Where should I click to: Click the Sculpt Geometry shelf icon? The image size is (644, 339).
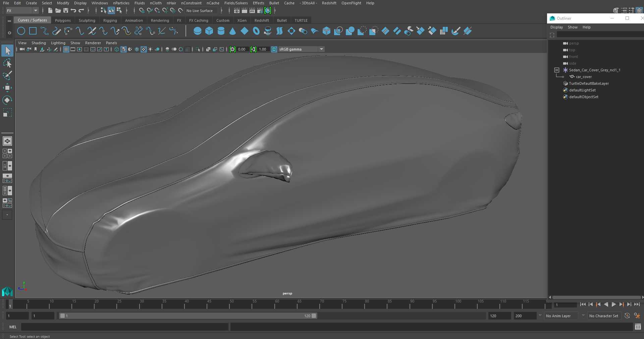pyautogui.click(x=456, y=31)
